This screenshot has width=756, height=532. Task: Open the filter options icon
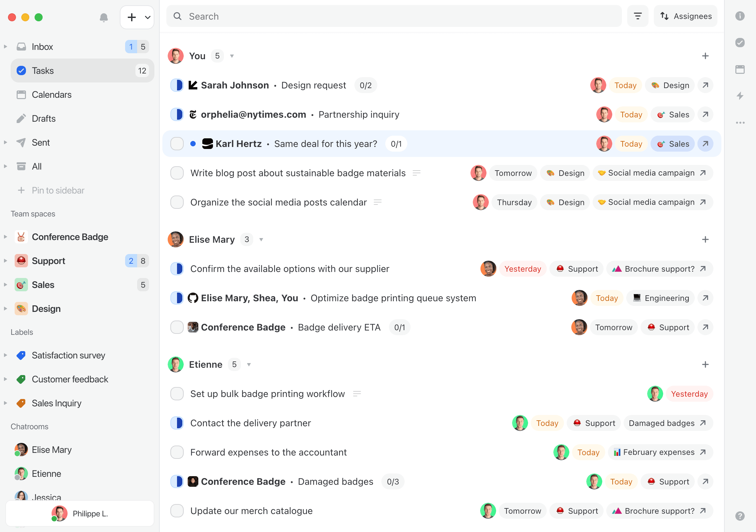(638, 16)
